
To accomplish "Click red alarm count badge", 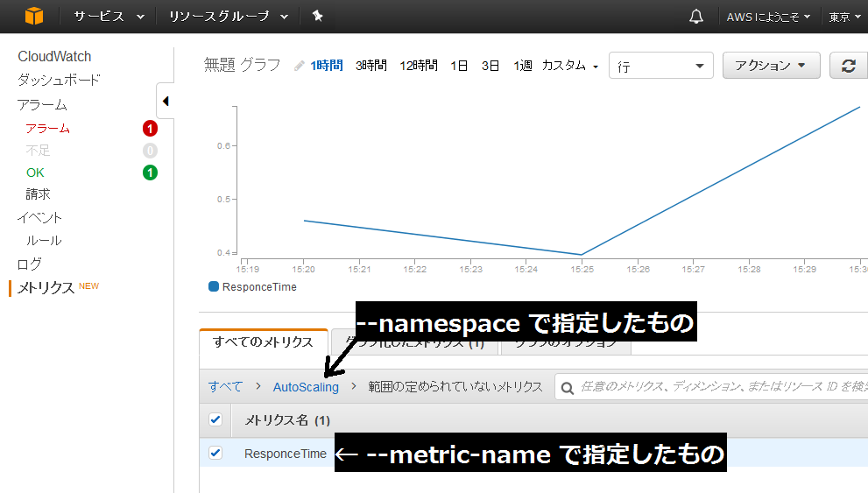I will 150,129.
